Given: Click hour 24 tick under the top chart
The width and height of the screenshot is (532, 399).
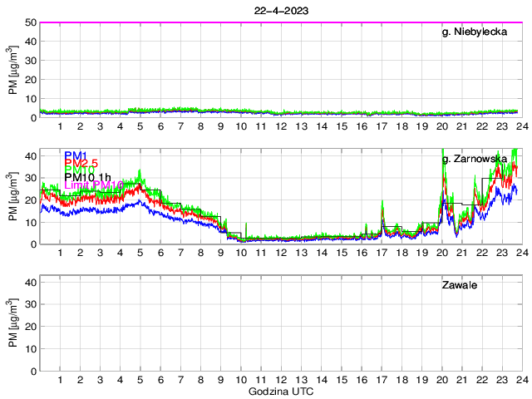Looking at the screenshot, I should click(x=518, y=126).
